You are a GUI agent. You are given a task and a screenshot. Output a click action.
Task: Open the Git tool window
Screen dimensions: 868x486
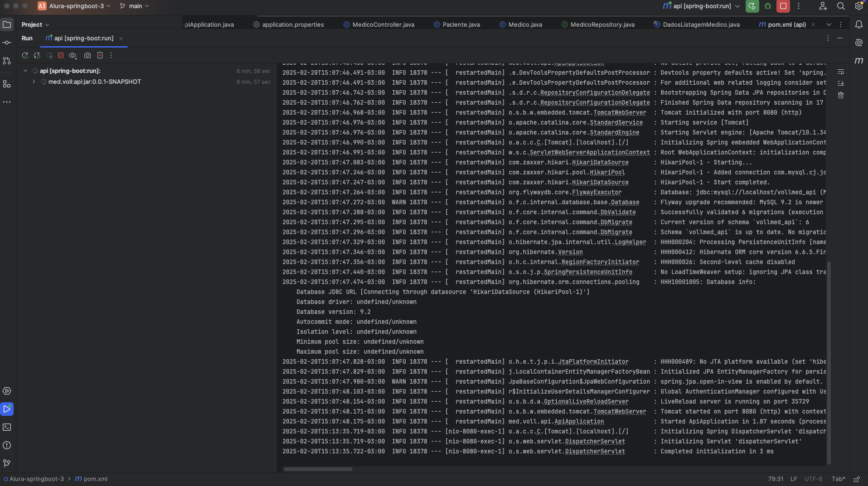(x=7, y=463)
